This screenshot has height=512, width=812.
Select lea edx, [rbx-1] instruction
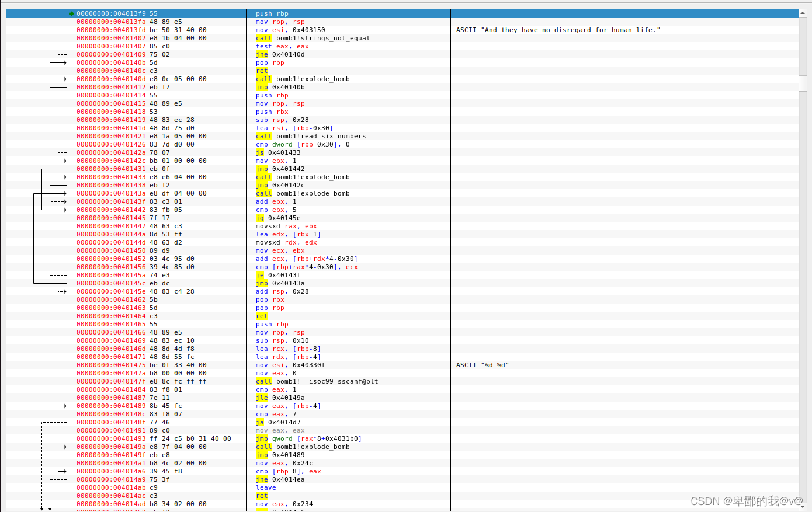tap(288, 234)
